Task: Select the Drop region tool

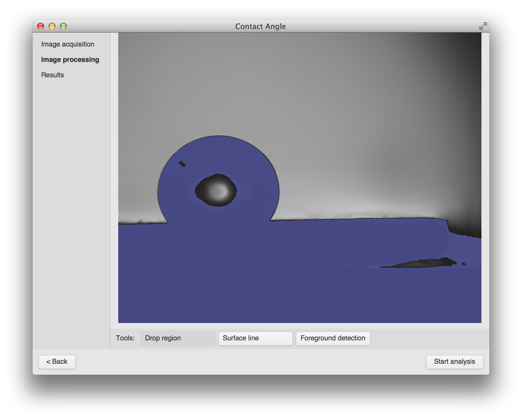Action: point(177,338)
